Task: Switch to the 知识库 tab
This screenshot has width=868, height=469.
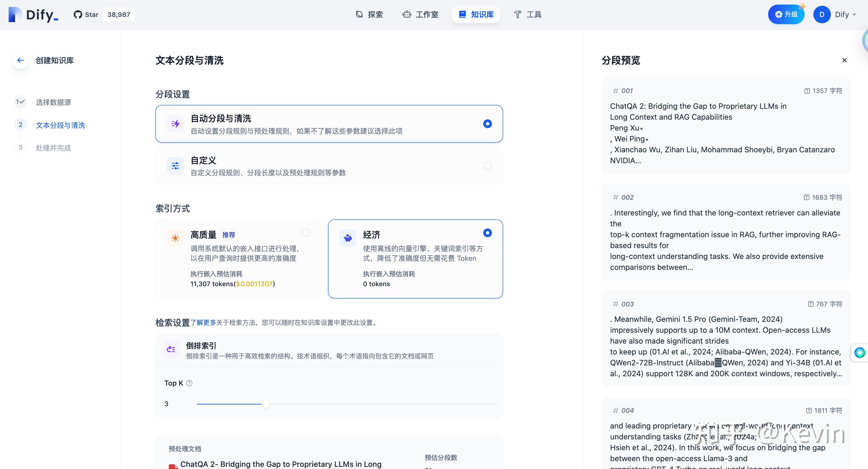Action: tap(476, 15)
